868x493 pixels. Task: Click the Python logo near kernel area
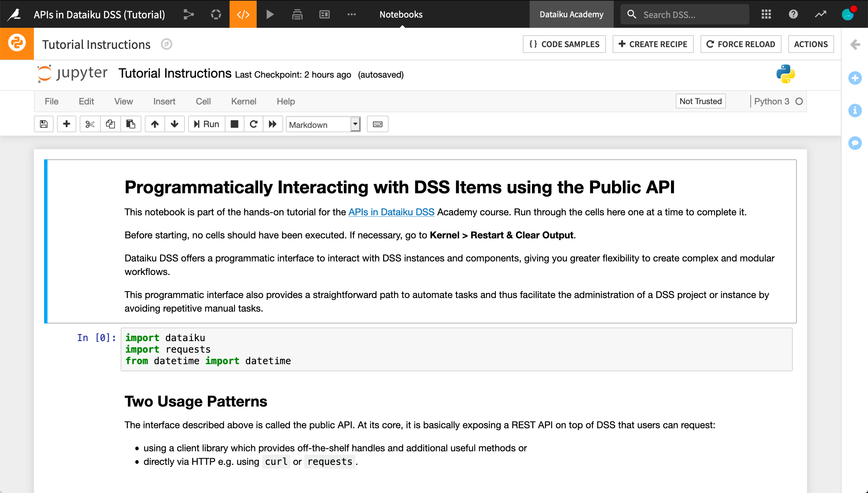coord(786,74)
